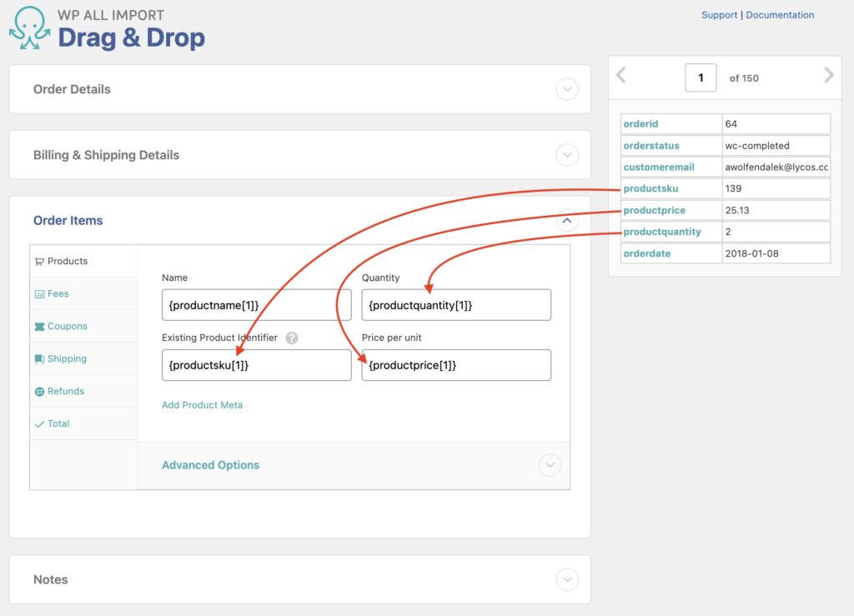Advance to the next record with right arrow
This screenshot has width=854, height=616.
(x=829, y=75)
